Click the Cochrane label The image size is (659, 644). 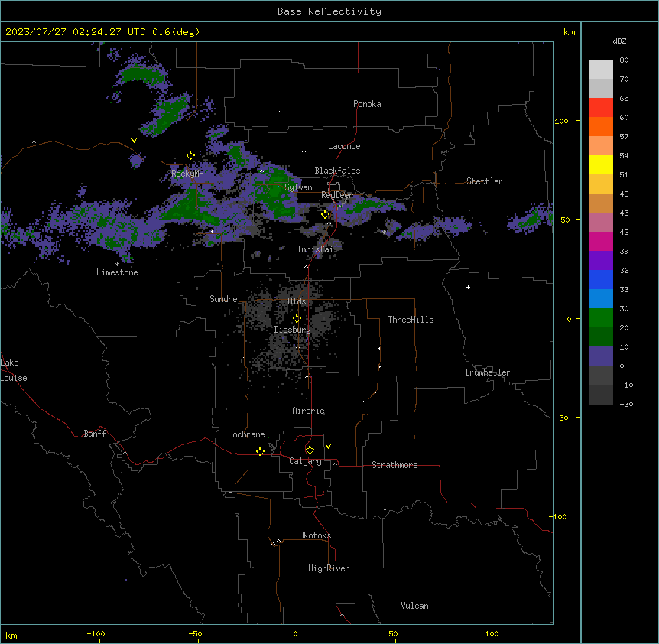pos(246,434)
